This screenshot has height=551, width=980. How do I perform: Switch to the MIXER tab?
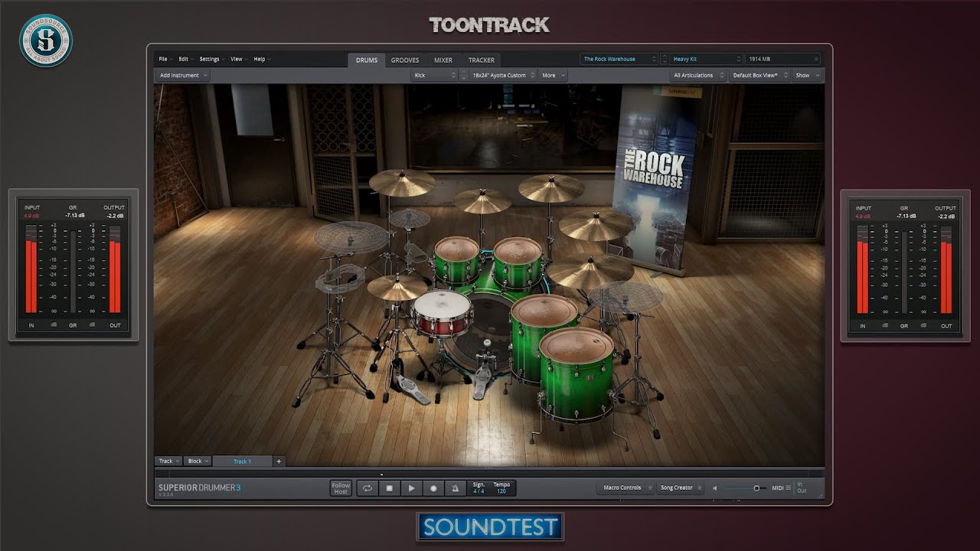coord(443,60)
